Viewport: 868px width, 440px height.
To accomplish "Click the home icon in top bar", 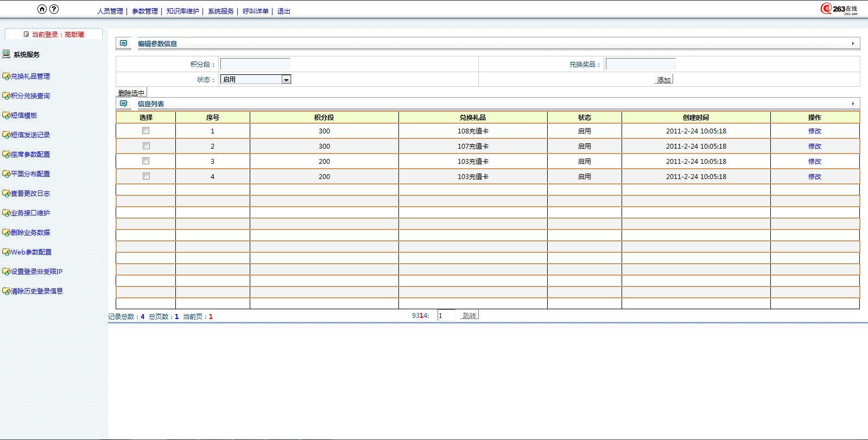I will [x=42, y=9].
